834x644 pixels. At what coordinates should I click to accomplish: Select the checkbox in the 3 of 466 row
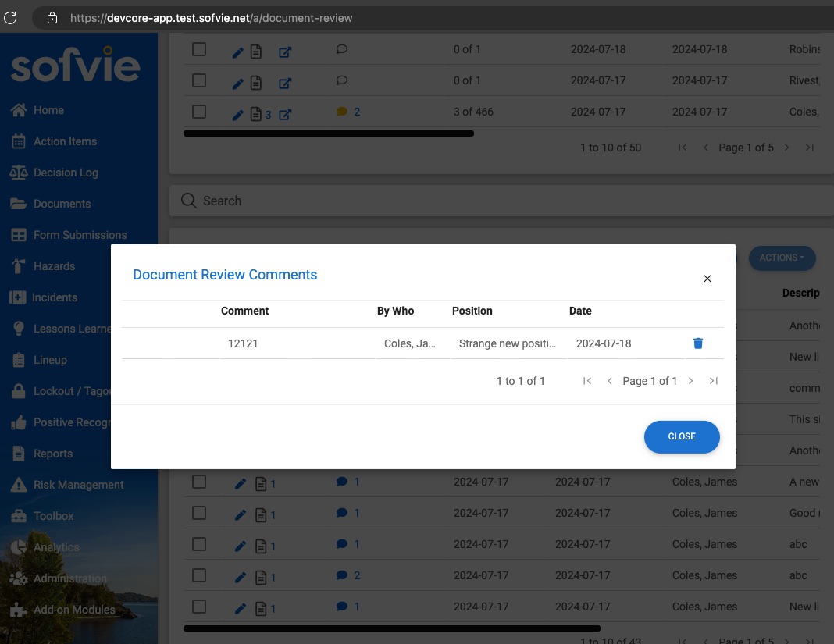pos(199,112)
